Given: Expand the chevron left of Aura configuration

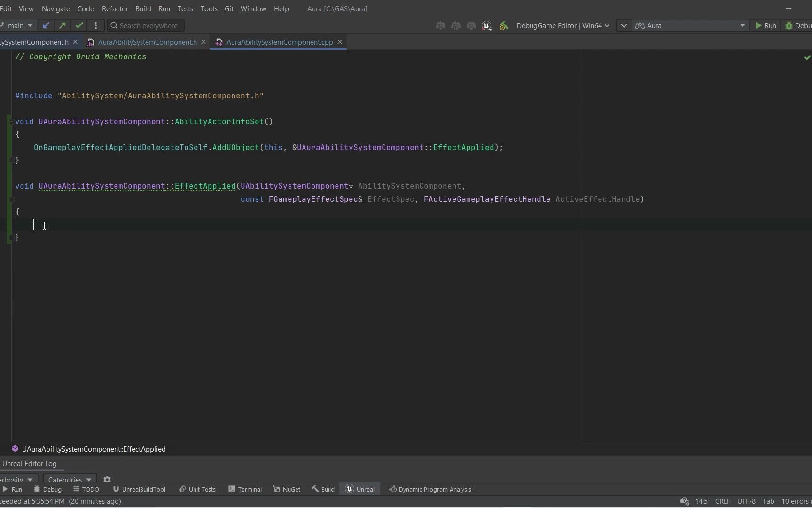Looking at the screenshot, I should (624, 26).
